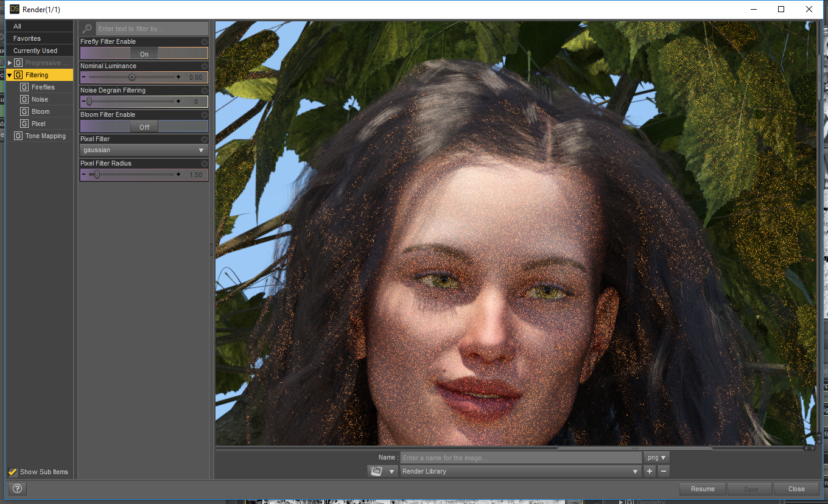Screen dimensions: 828x504
Task: Click the Noise Degrain Filtering value 0
Action: point(196,102)
